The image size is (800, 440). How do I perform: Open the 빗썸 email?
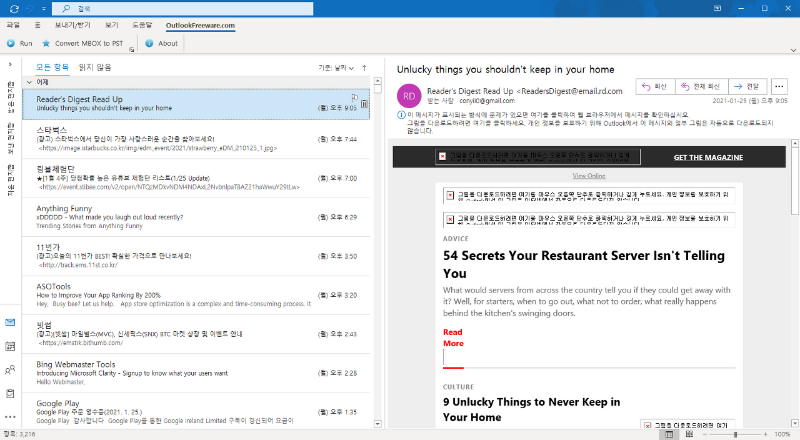click(x=196, y=334)
